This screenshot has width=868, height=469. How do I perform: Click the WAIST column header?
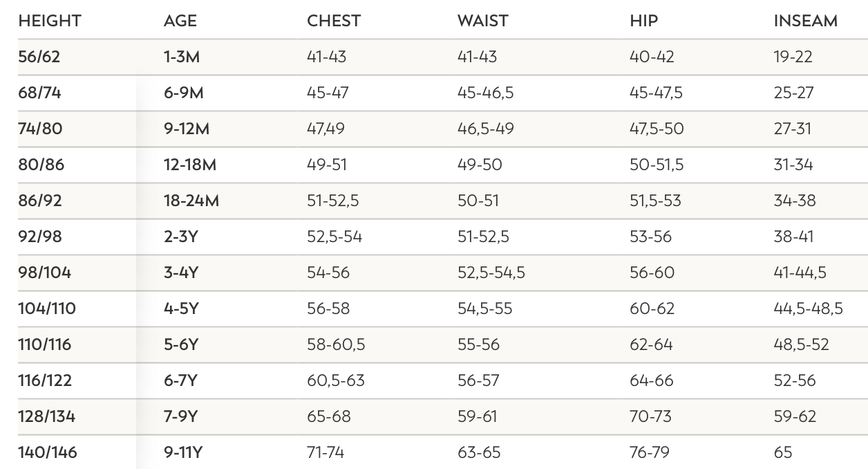tap(482, 21)
